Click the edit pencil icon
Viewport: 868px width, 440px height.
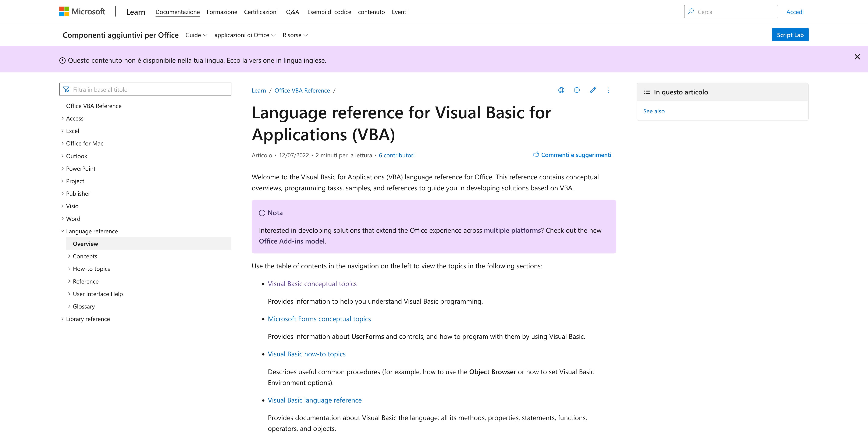593,90
